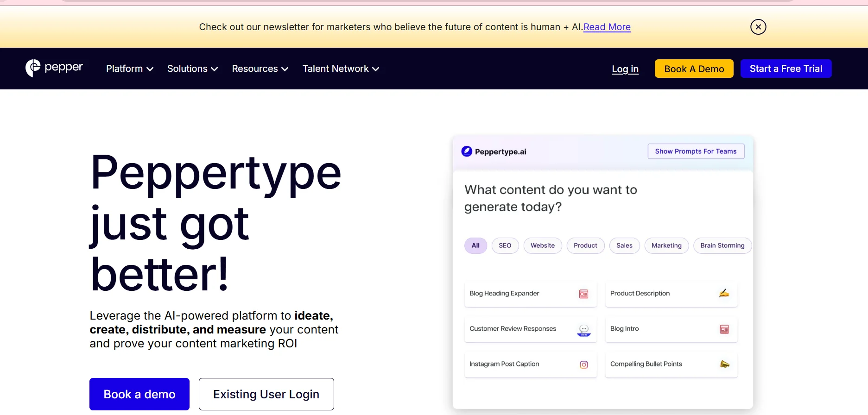This screenshot has height=415, width=868.
Task: Click the Peppertype.ai title text
Action: (501, 151)
